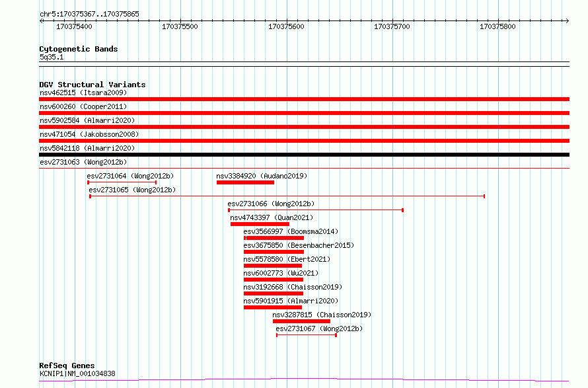Select the nsv6002773 red feature bar
This screenshot has height=388, width=588.
274,280
